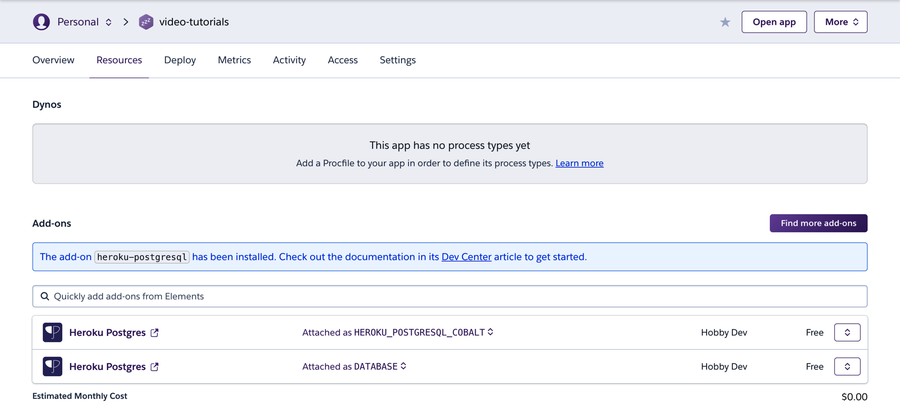Open the More dropdown menu

[840, 22]
